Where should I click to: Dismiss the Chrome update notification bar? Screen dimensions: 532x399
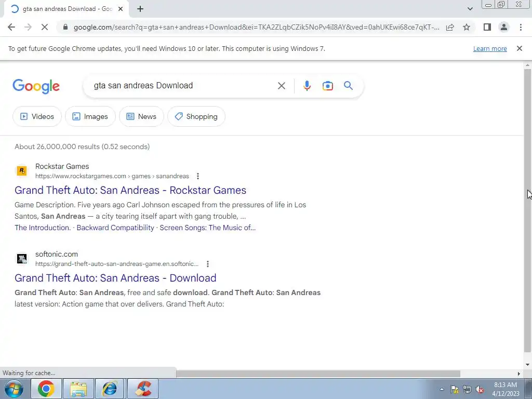(519, 48)
